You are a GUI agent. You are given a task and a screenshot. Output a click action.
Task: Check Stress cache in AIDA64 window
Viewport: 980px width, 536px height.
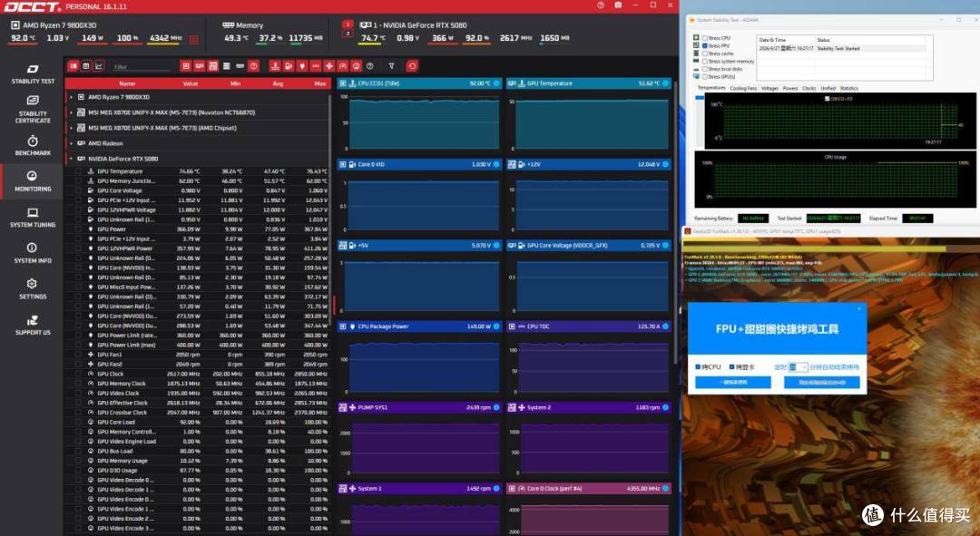coord(704,54)
